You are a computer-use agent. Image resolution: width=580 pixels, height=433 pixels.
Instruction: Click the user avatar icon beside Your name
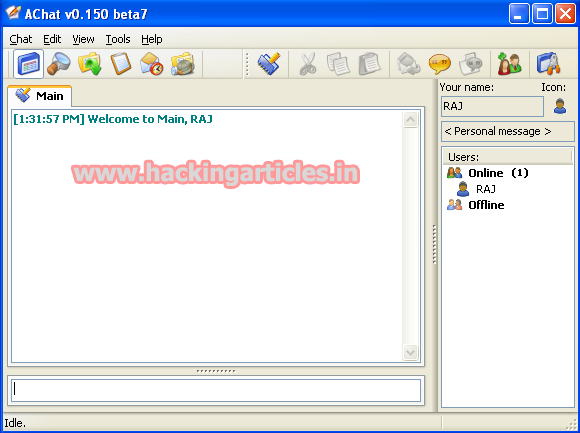[560, 106]
